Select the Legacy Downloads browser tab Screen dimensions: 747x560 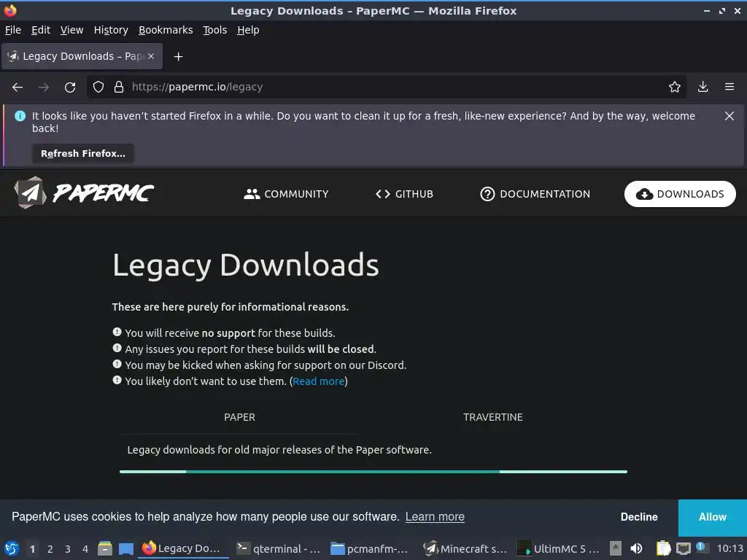click(x=82, y=56)
